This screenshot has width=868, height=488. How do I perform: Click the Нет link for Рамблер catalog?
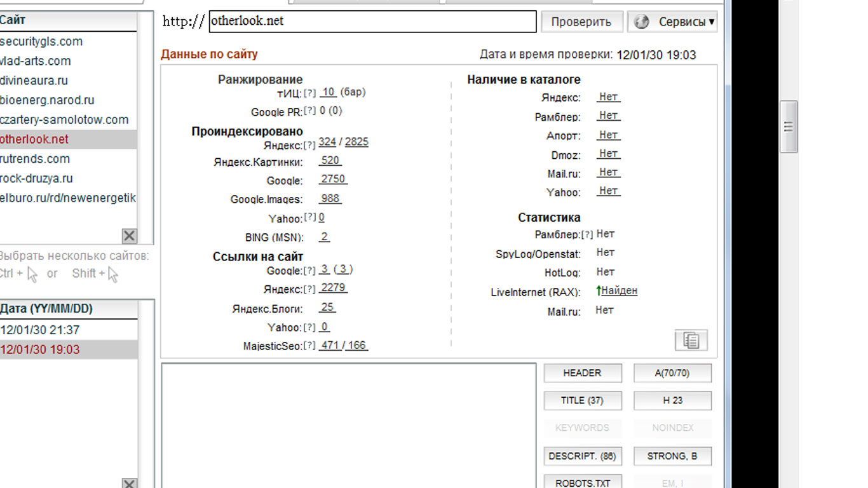coord(608,116)
